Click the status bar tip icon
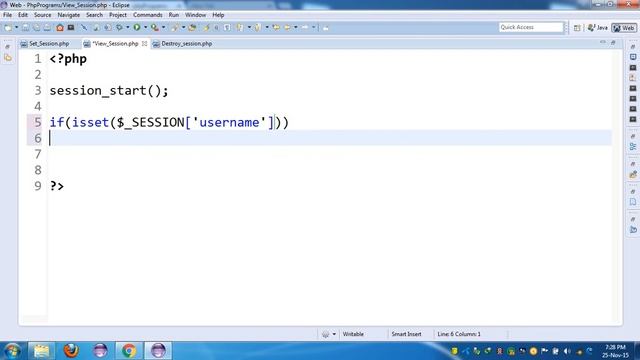The image size is (640, 360). coord(325,334)
